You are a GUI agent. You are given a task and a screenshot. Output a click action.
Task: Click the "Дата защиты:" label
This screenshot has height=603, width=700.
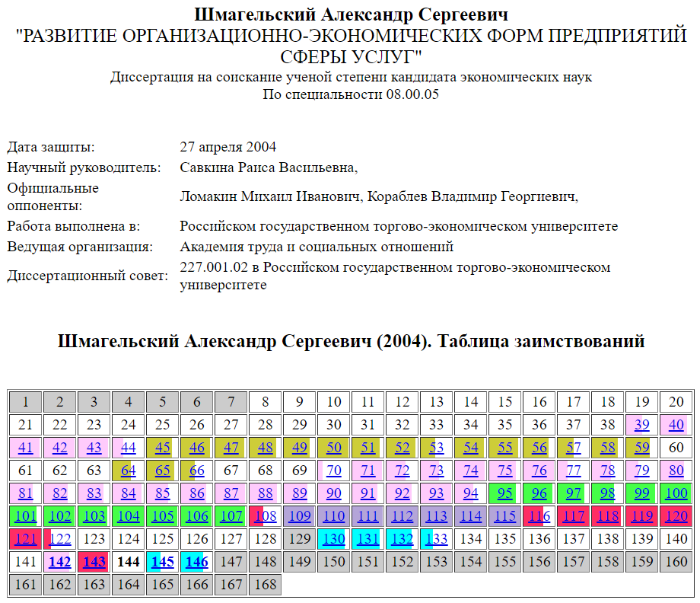click(x=51, y=146)
